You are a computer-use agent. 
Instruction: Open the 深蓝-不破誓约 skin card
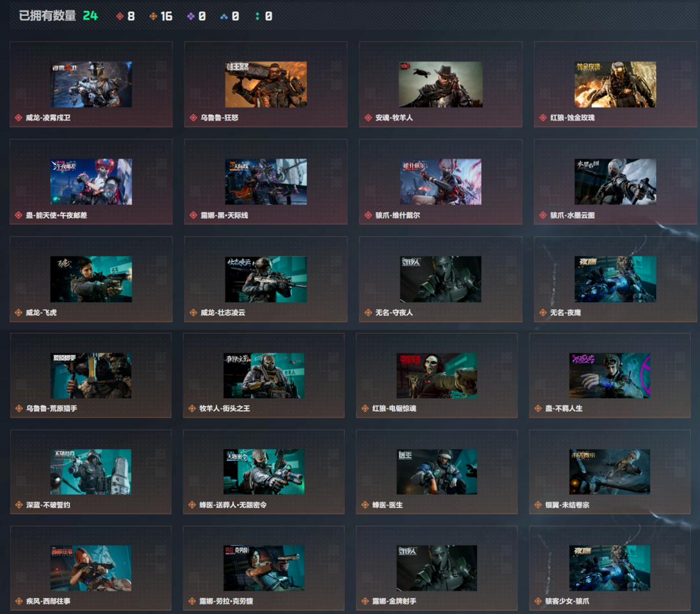coord(91,472)
